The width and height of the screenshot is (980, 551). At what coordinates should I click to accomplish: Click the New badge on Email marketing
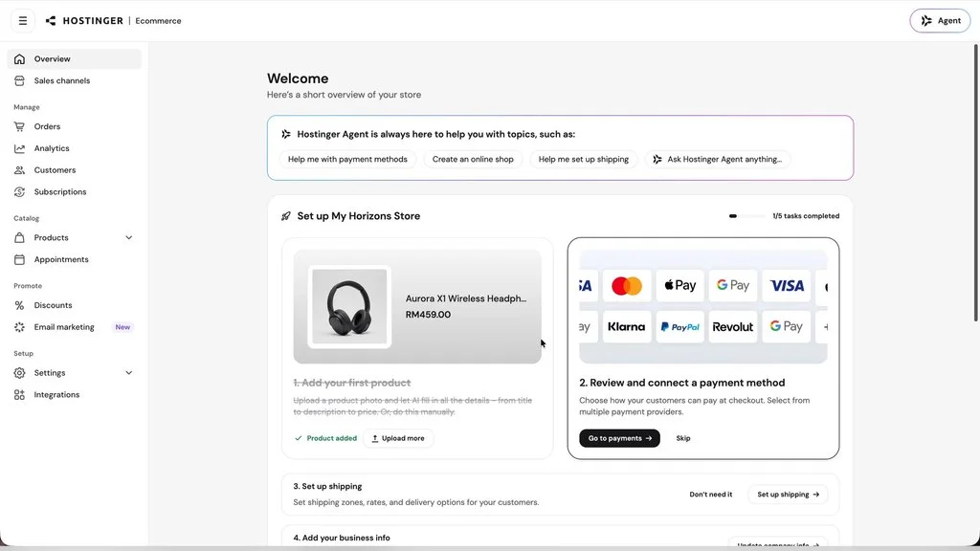point(122,327)
